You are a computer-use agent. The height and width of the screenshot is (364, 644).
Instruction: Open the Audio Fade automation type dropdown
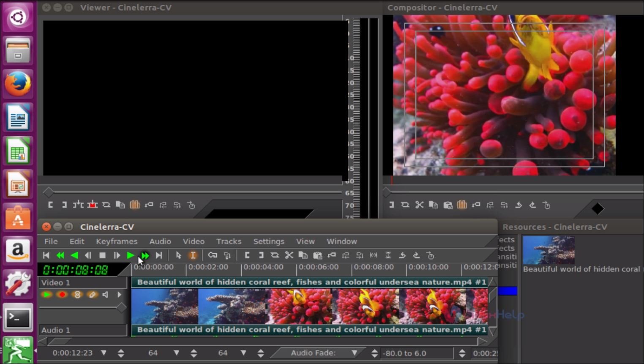354,353
